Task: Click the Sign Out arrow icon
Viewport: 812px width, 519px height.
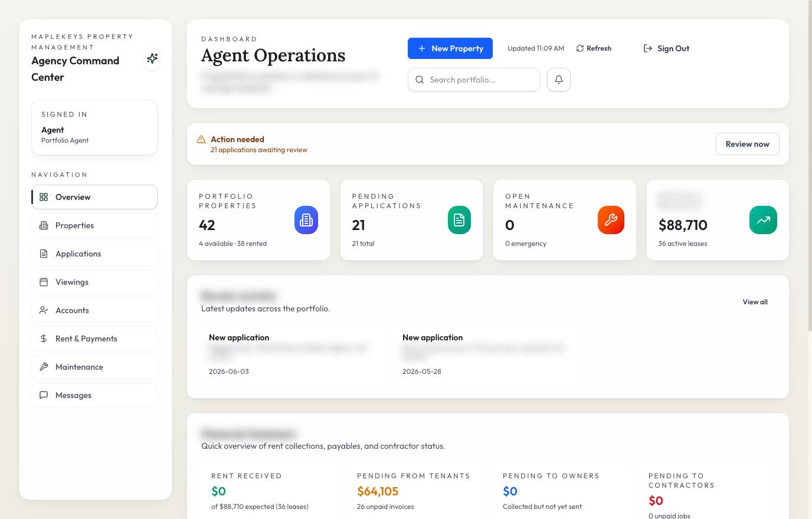Action: [x=648, y=48]
